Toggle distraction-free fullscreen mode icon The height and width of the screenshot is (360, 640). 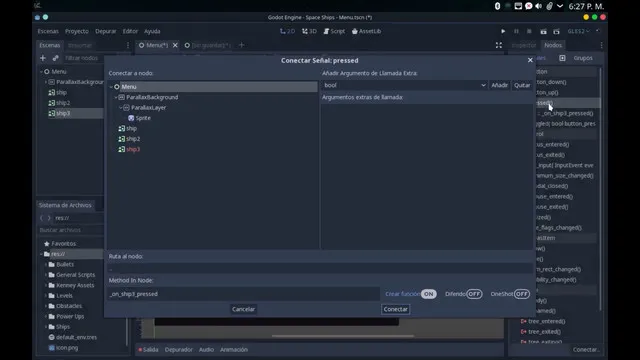(x=499, y=45)
